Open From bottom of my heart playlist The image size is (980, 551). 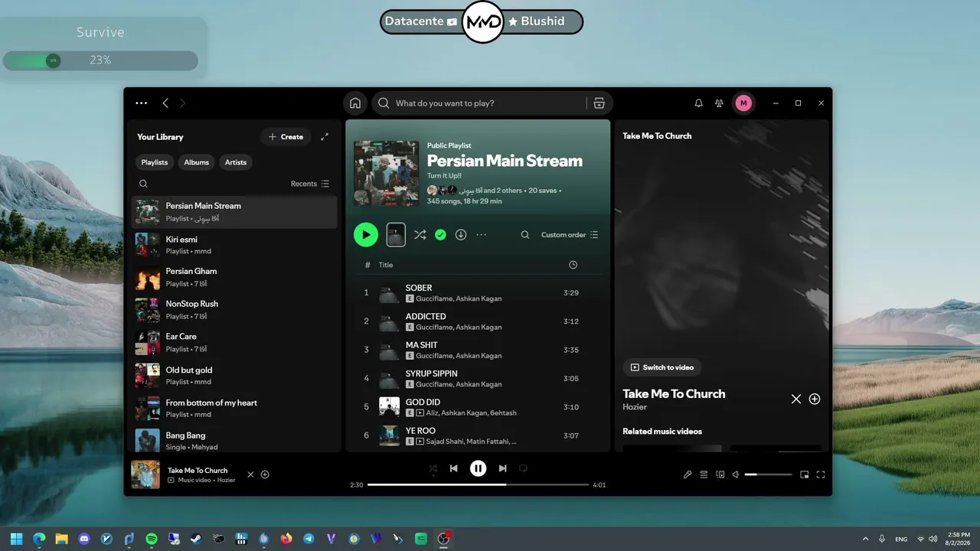(x=234, y=408)
